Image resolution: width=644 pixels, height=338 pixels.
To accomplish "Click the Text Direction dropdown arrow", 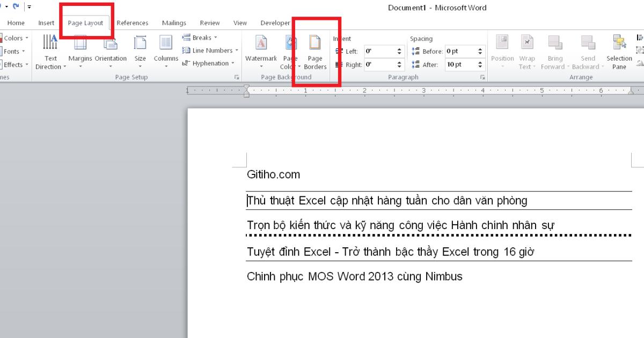I will [65, 67].
